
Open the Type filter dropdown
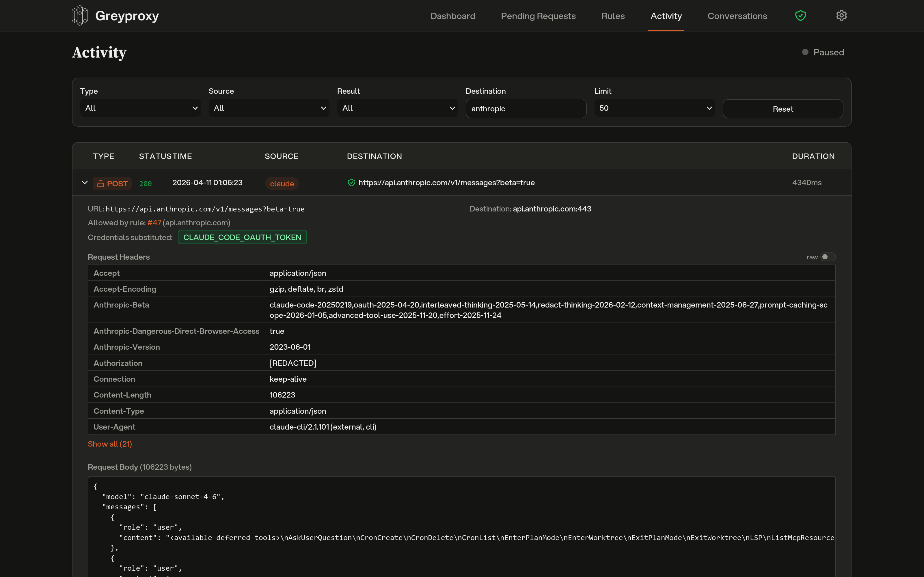[140, 108]
